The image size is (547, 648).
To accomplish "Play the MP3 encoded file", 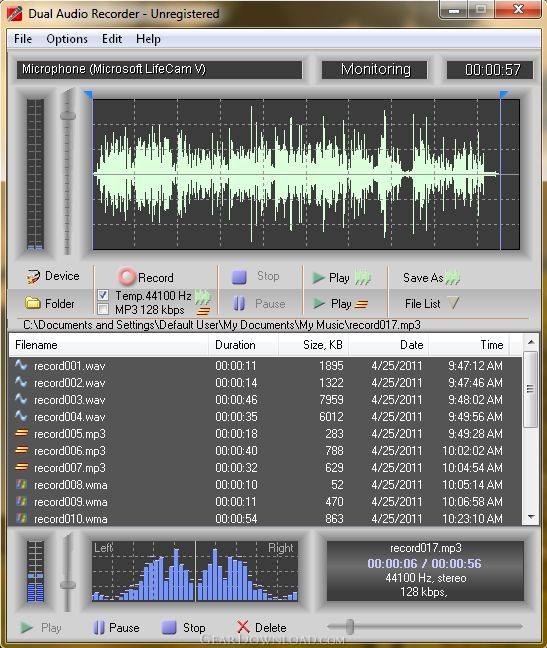I will point(340,304).
